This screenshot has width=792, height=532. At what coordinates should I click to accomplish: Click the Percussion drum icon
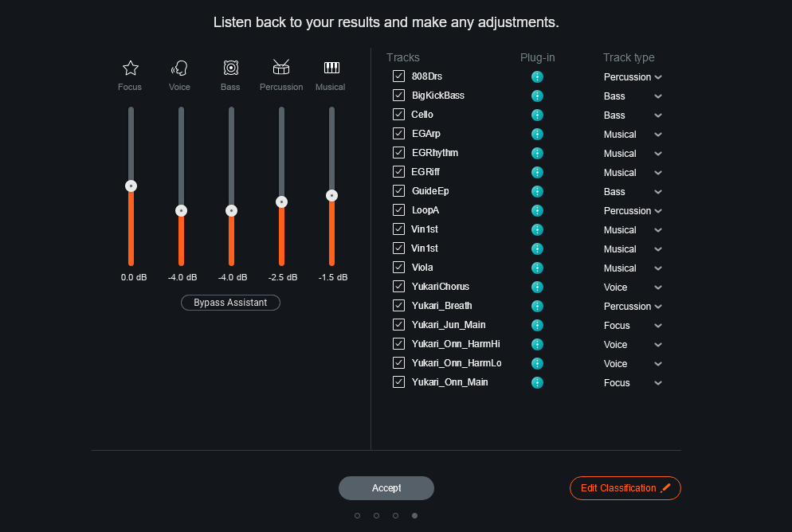click(x=281, y=67)
